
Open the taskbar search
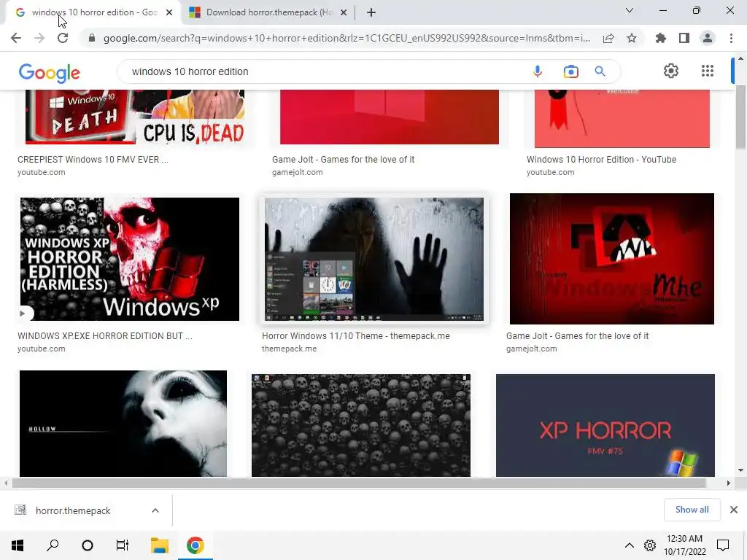[53, 545]
